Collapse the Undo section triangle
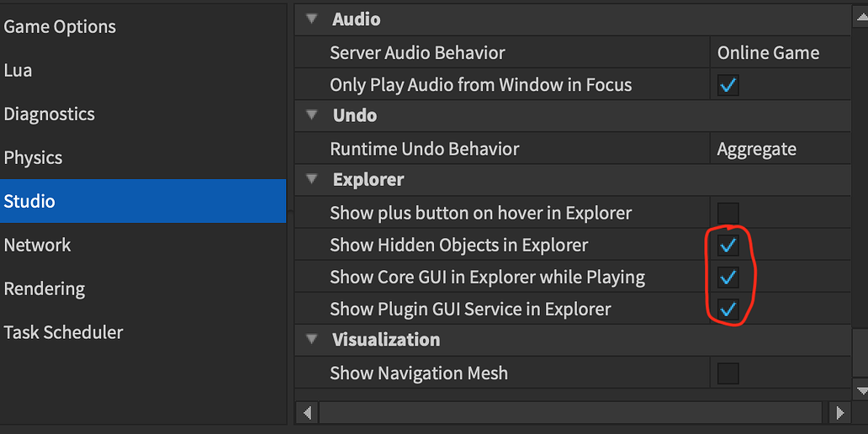868x434 pixels. [x=313, y=115]
